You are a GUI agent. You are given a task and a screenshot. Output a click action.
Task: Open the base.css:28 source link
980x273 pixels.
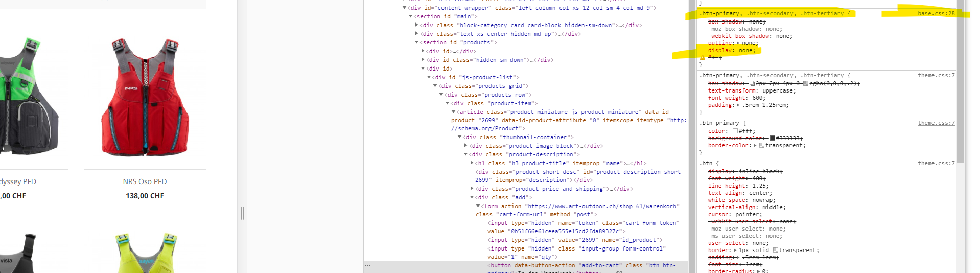[936, 13]
